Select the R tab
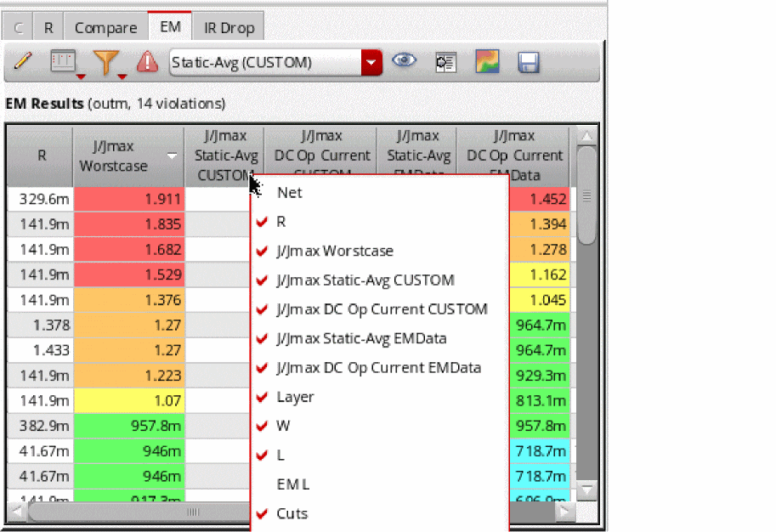The image size is (776, 532). point(48,27)
